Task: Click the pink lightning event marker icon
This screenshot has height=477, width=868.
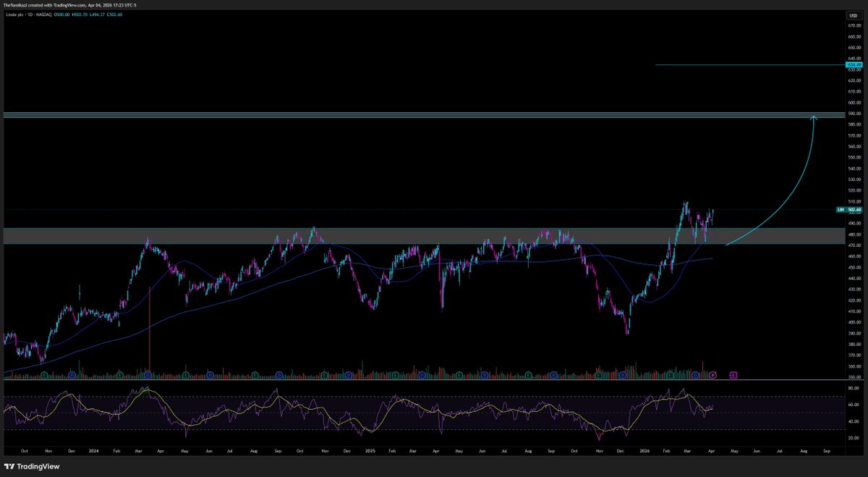Action: point(714,375)
